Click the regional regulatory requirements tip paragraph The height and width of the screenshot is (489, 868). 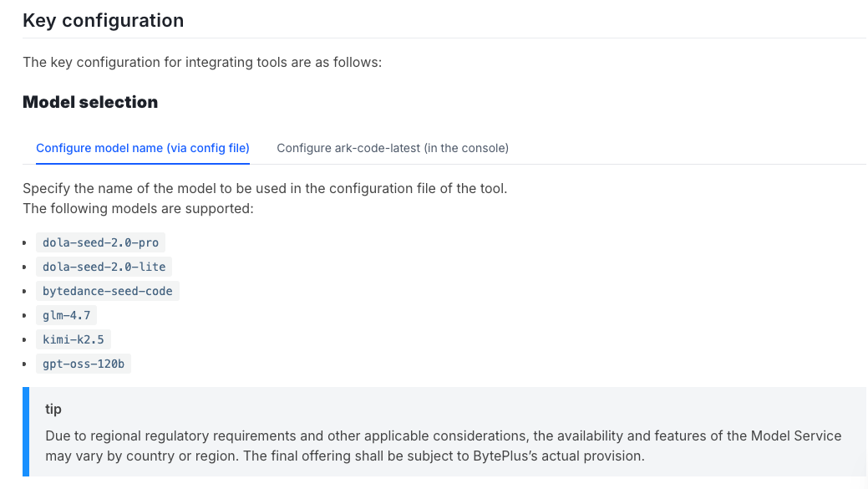(x=443, y=446)
